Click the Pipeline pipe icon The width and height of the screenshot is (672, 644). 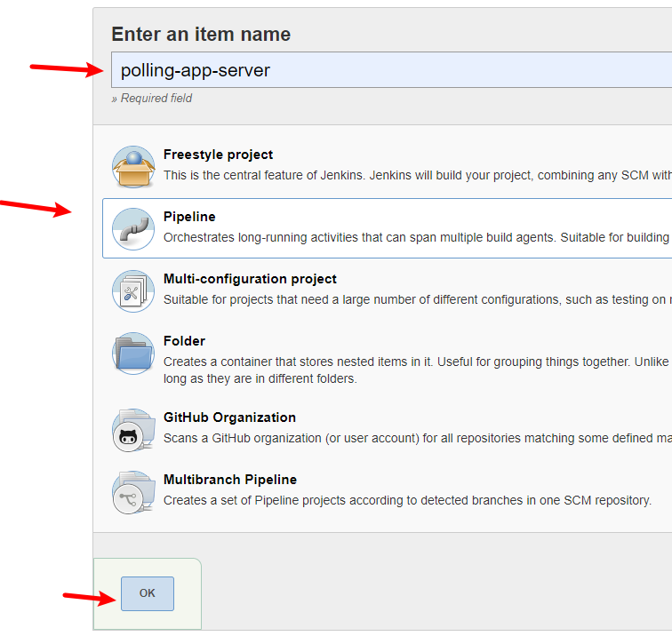pyautogui.click(x=133, y=229)
